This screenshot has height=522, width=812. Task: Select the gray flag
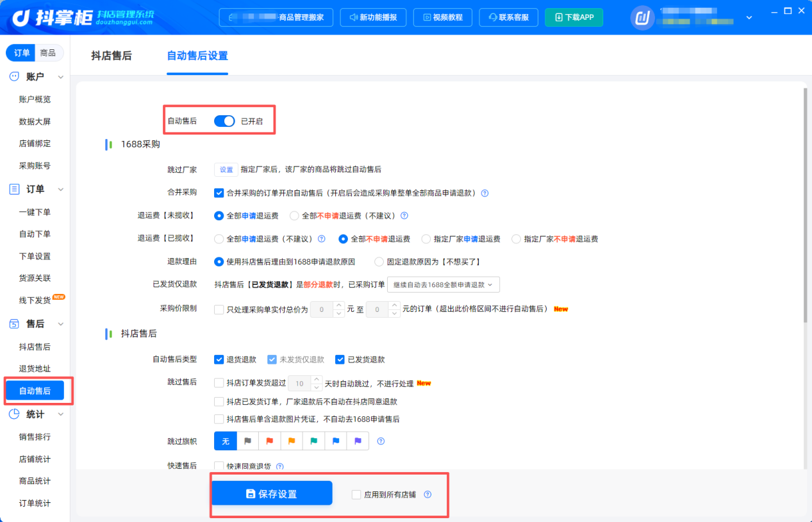click(x=247, y=441)
